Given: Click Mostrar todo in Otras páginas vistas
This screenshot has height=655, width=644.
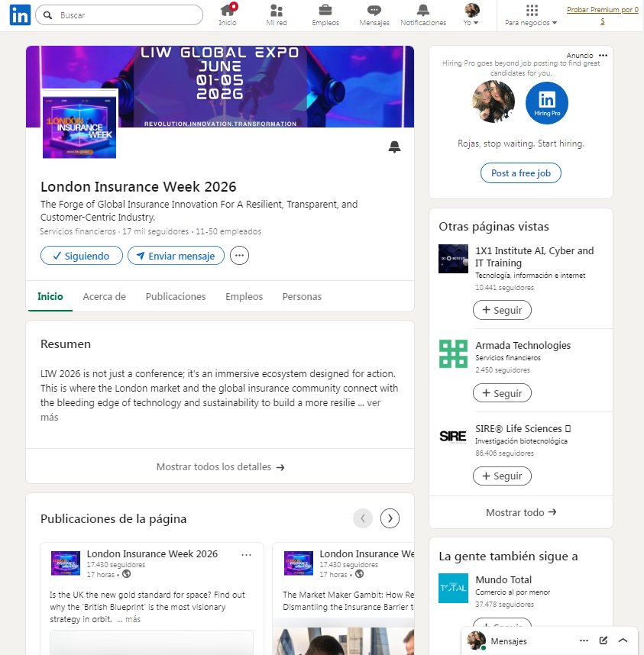Looking at the screenshot, I should (x=521, y=512).
